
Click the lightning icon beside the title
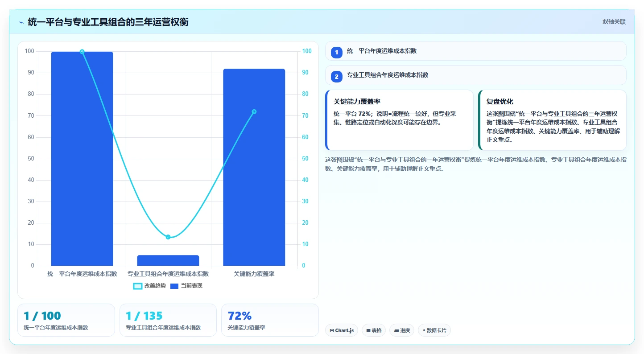[21, 22]
